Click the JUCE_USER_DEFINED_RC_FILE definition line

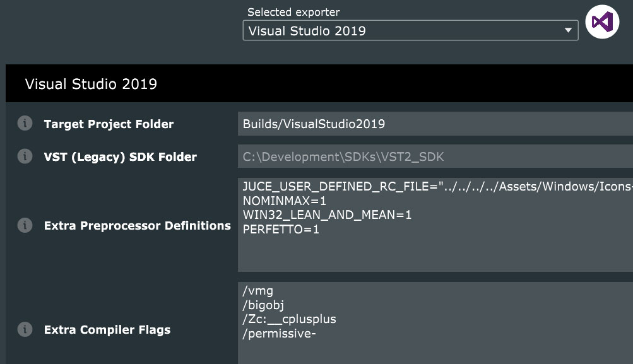[x=437, y=187]
